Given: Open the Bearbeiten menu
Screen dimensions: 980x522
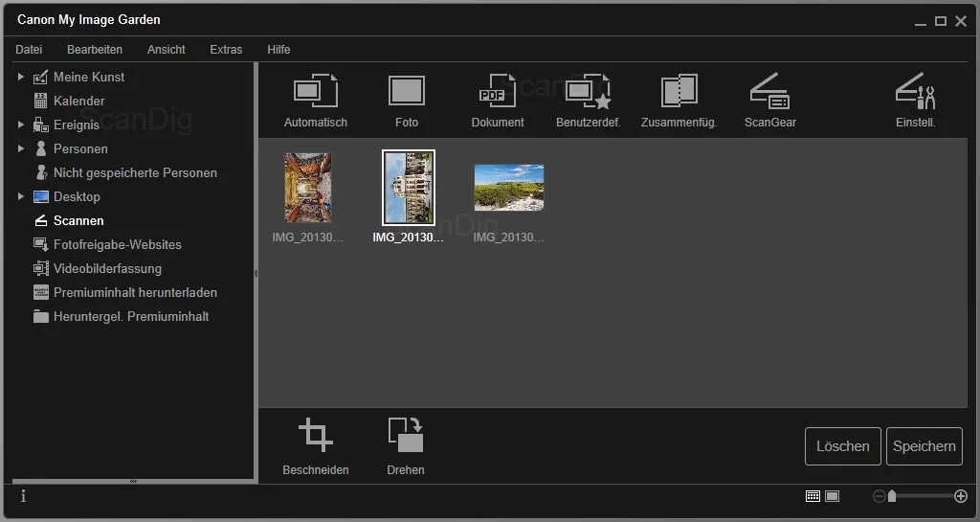Looking at the screenshot, I should [x=95, y=50].
